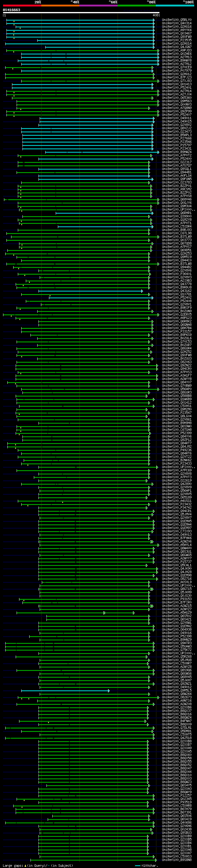Image resolution: width=197 pixels, height=868 pixels.
Task: Click the red ~20% identity color segment
Action: pos(22,6)
